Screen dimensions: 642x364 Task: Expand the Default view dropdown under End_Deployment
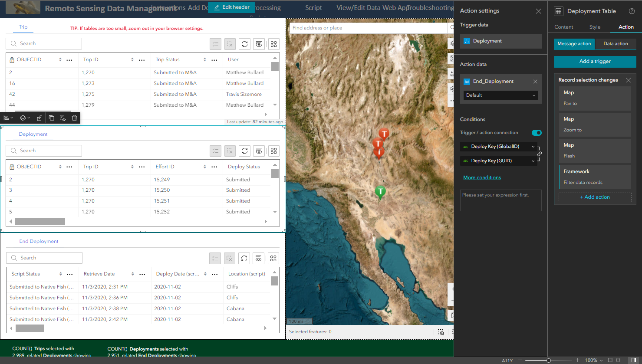pos(500,95)
